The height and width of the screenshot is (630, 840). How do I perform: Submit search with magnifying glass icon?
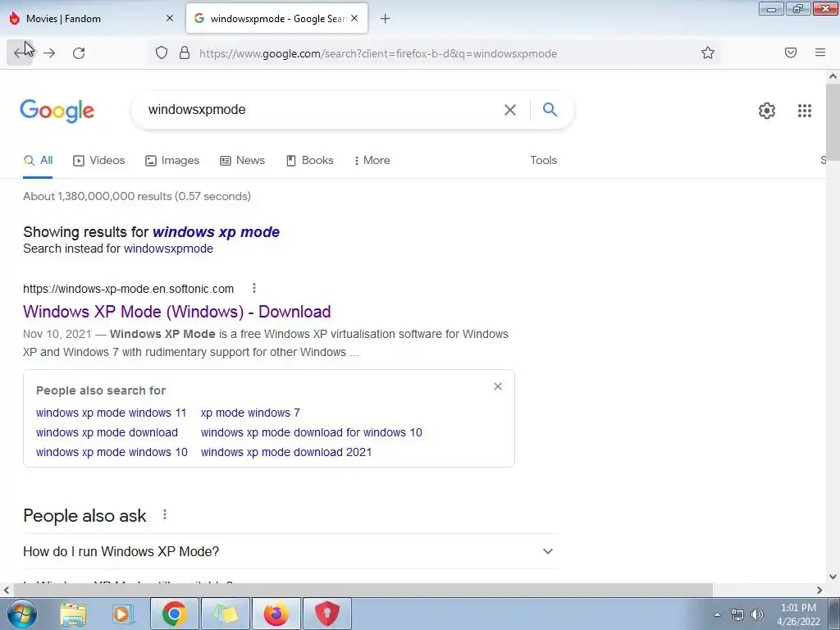550,110
